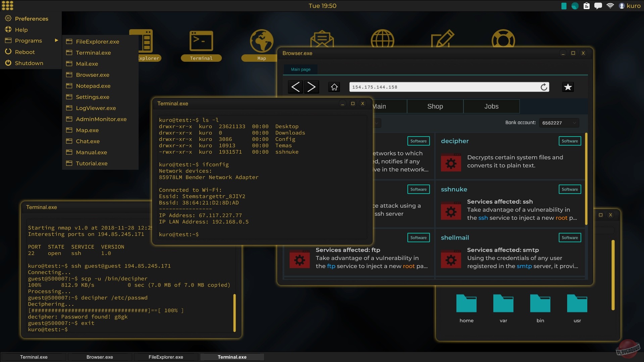The width and height of the screenshot is (644, 362).
Task: Expand the Programs submenu arrow
Action: tap(56, 40)
